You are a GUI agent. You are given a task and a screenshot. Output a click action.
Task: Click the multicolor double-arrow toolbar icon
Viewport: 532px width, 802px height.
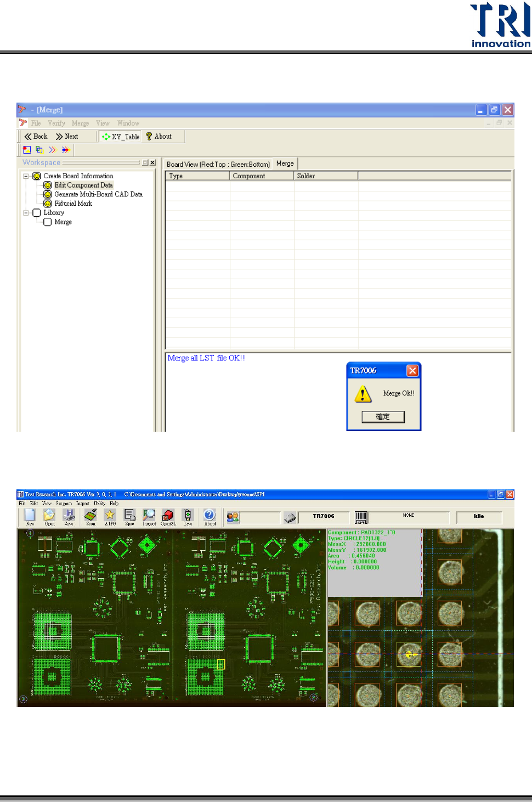[65, 150]
